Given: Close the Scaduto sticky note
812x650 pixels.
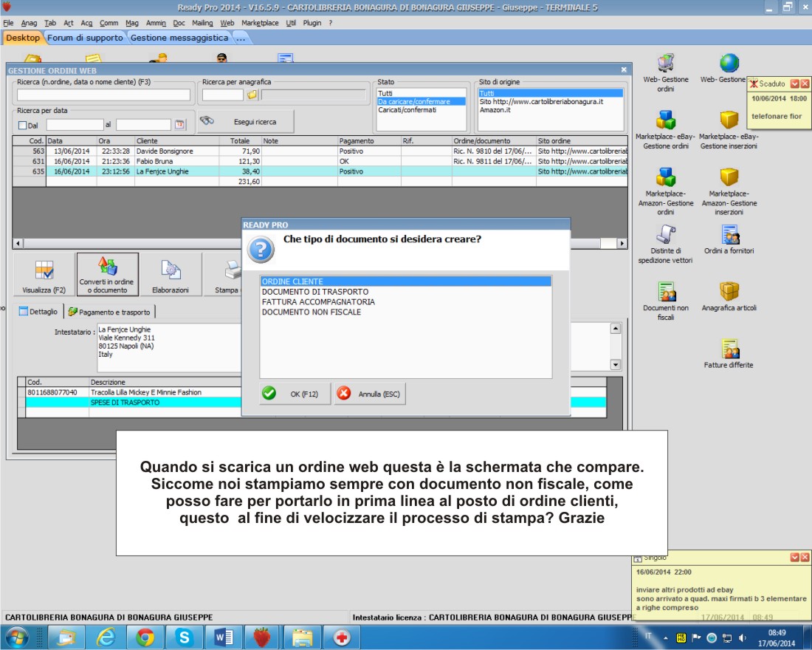Looking at the screenshot, I should pyautogui.click(x=805, y=83).
